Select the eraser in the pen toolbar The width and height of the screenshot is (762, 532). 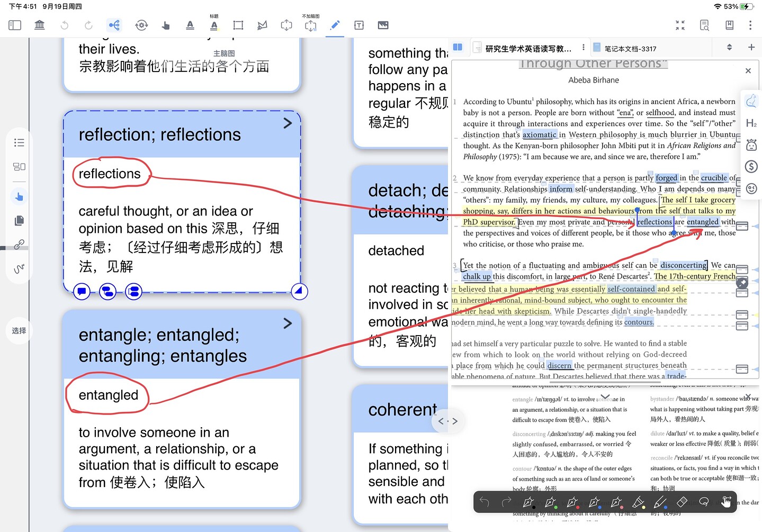click(x=682, y=502)
